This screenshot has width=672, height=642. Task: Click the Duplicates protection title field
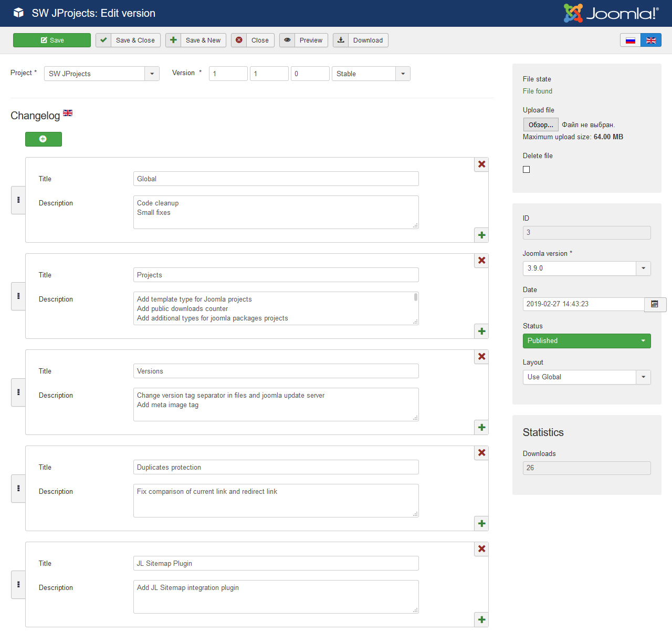coord(276,467)
